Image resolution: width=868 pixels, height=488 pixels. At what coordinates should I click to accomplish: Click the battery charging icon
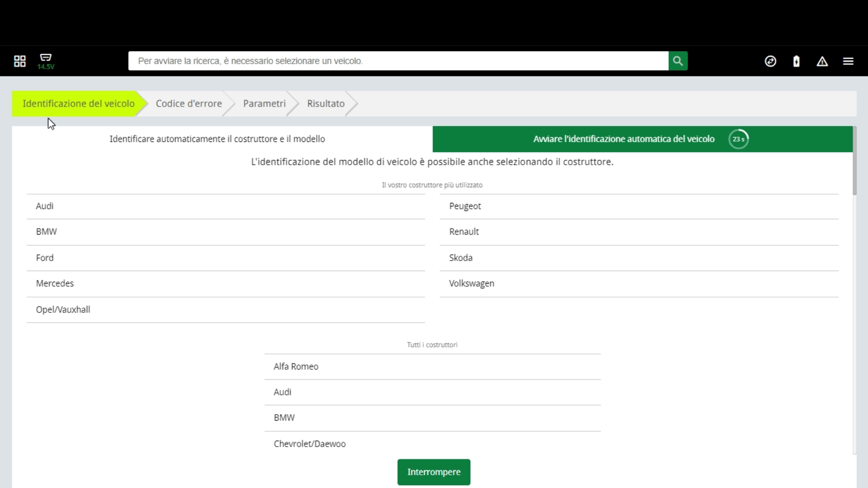pyautogui.click(x=796, y=61)
